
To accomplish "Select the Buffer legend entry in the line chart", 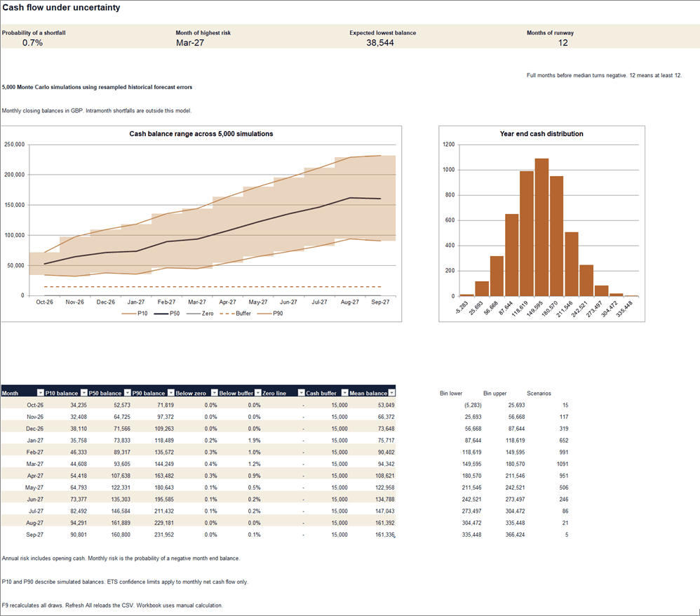I will coord(235,314).
